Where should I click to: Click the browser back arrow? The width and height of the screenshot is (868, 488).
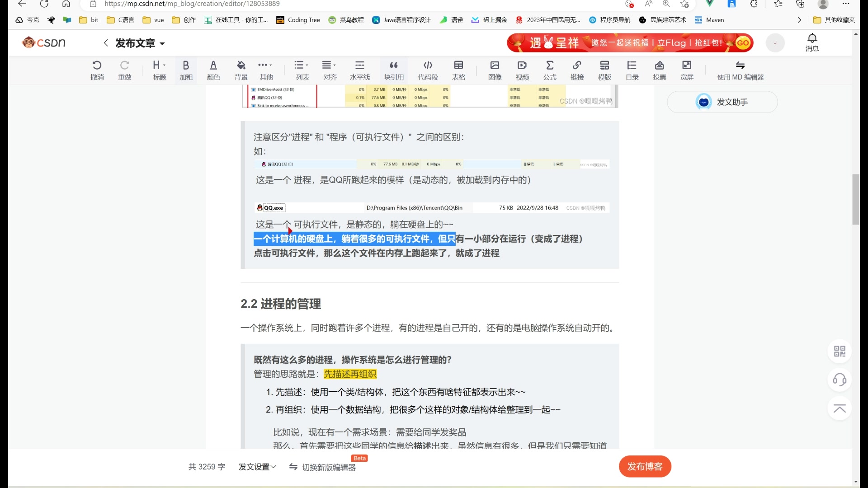coord(22,4)
